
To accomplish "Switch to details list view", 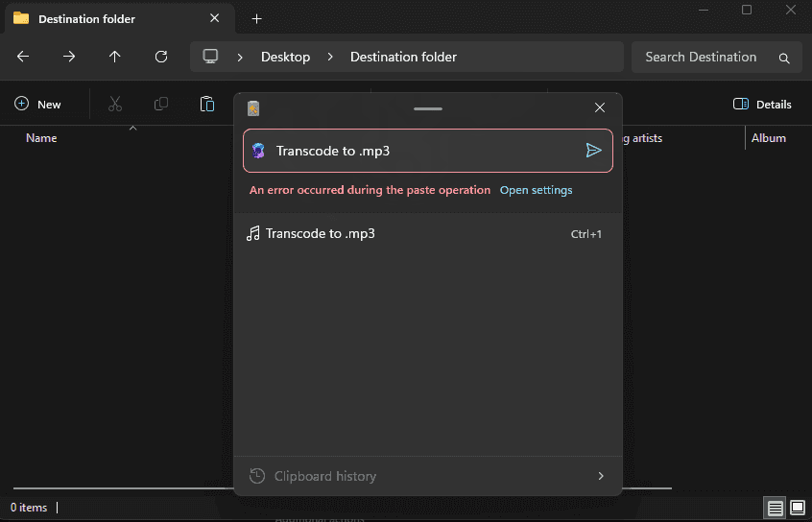I will tap(775, 508).
